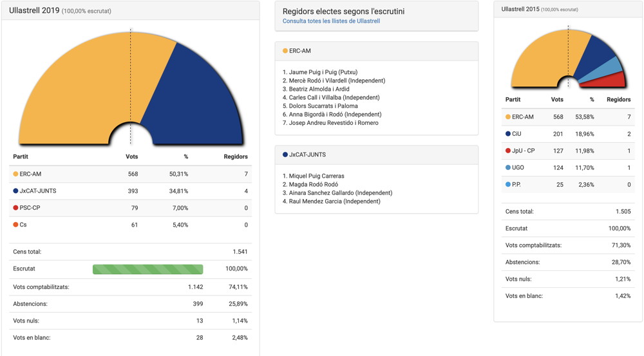The width and height of the screenshot is (644, 356).
Task: Click the orange ERC-AM dot in 2019 table
Action: coord(15,174)
